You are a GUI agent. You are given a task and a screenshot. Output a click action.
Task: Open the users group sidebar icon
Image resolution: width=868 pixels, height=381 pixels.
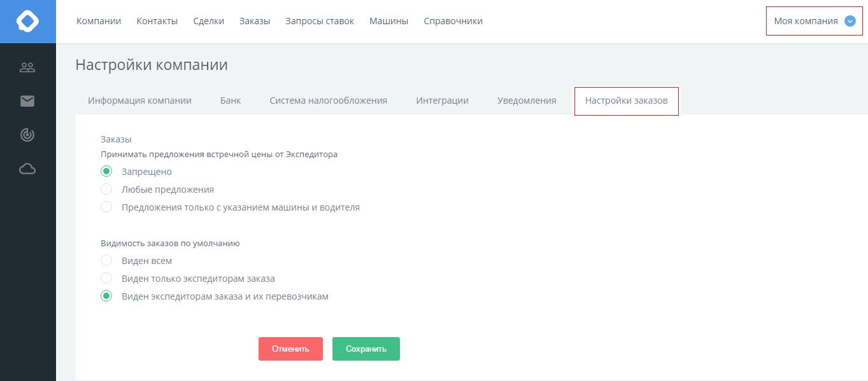point(27,67)
